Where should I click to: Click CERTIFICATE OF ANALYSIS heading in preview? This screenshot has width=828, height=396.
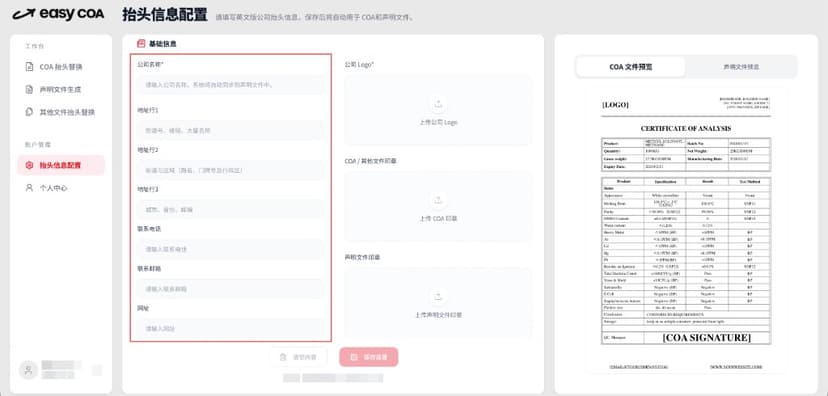pyautogui.click(x=686, y=128)
